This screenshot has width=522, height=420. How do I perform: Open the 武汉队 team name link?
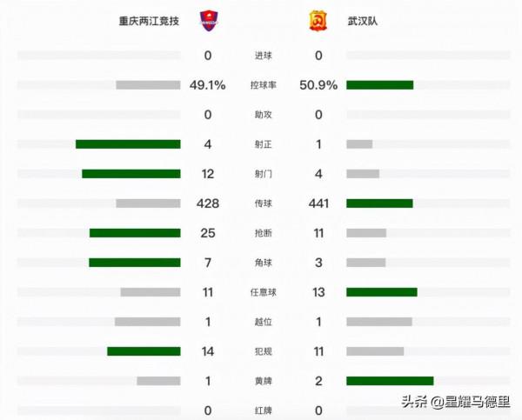[x=364, y=21]
